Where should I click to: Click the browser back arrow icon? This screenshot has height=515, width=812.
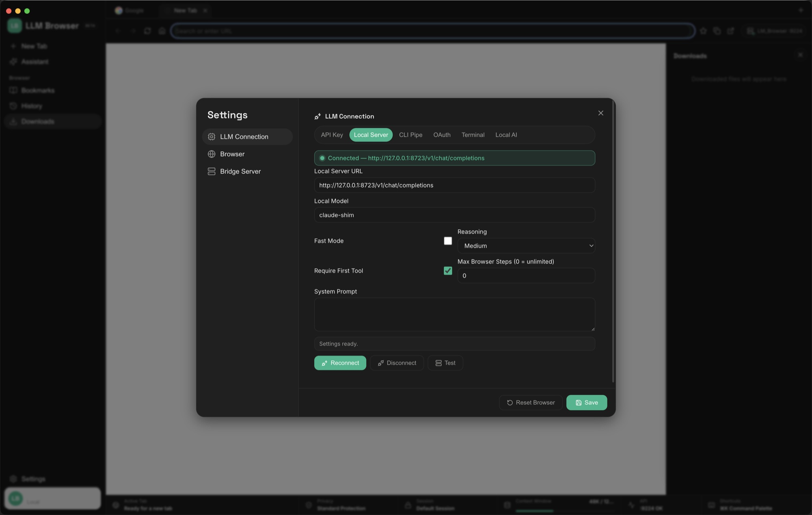click(x=118, y=31)
